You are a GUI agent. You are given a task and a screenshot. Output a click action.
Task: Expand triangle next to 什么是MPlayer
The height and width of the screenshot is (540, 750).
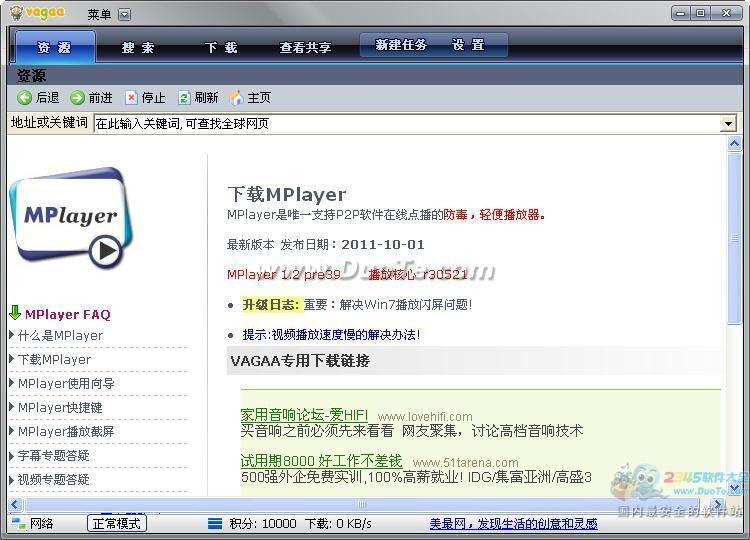pos(11,335)
